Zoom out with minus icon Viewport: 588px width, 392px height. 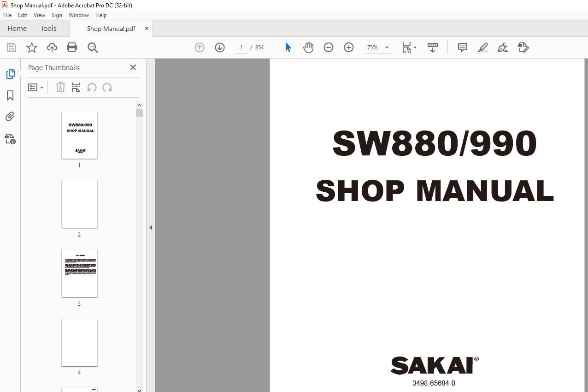329,48
